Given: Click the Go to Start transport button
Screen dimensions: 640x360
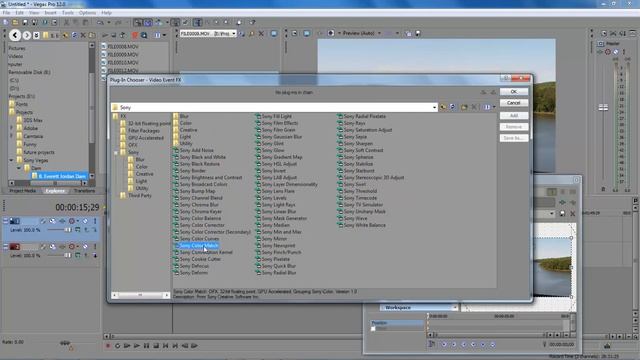Looking at the screenshot, I should click(x=166, y=346).
